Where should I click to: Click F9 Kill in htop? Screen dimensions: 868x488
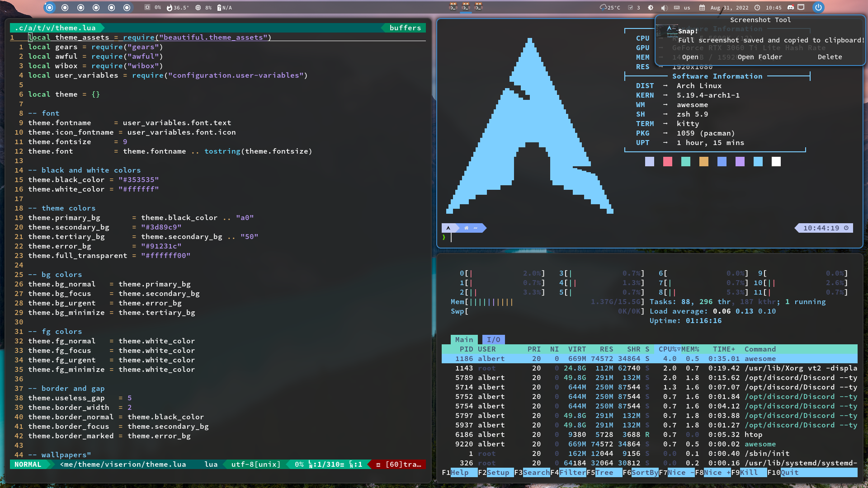click(749, 472)
